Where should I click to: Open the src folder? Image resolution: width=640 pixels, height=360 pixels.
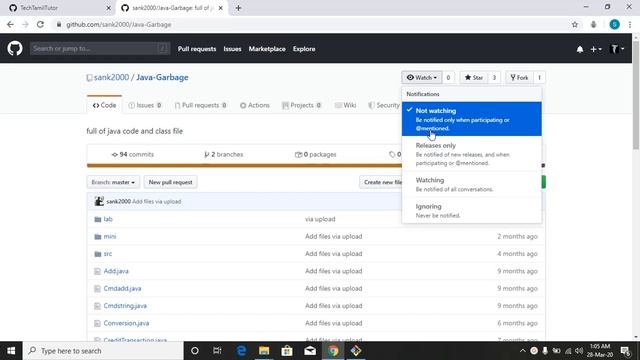click(x=108, y=254)
